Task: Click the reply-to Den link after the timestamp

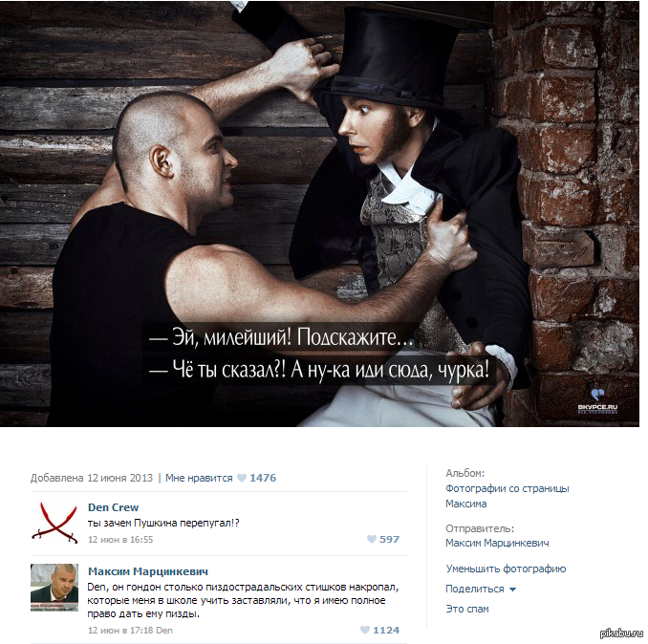Action: pyautogui.click(x=164, y=631)
